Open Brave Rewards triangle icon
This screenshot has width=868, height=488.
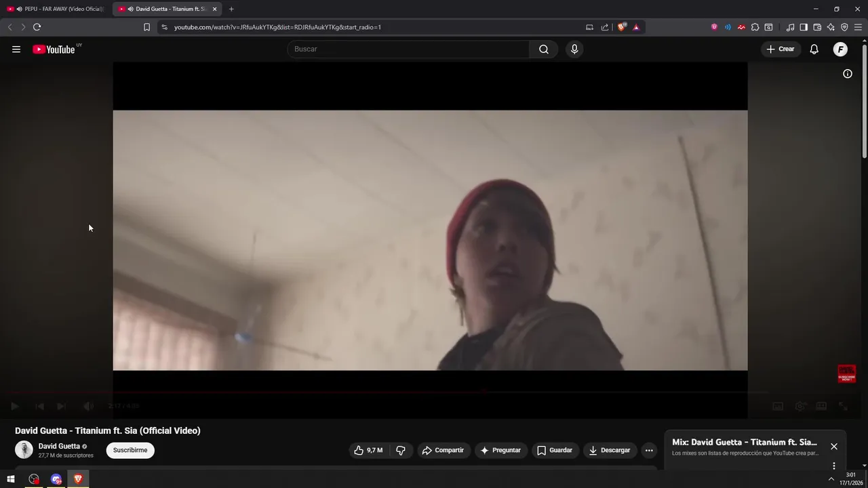point(636,27)
